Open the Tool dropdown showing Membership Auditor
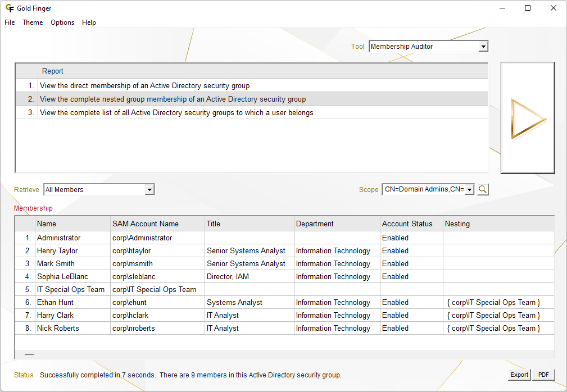Image resolution: width=567 pixels, height=392 pixels. 483,47
